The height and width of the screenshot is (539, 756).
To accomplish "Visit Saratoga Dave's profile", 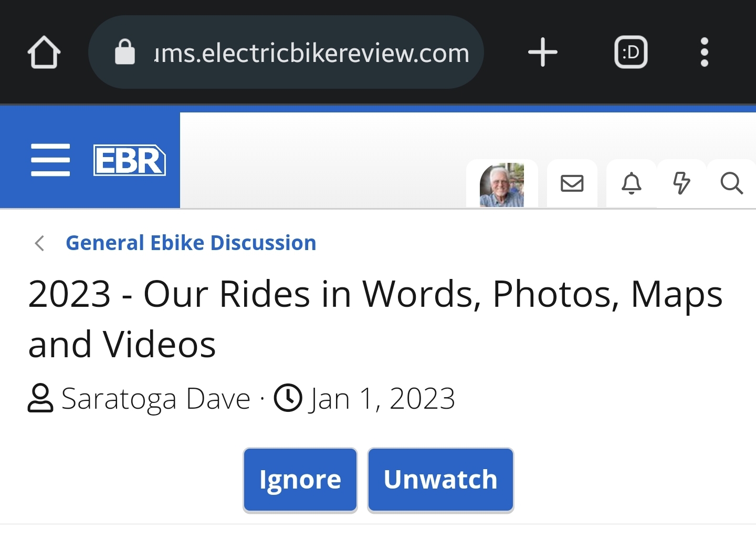I will pyautogui.click(x=155, y=398).
